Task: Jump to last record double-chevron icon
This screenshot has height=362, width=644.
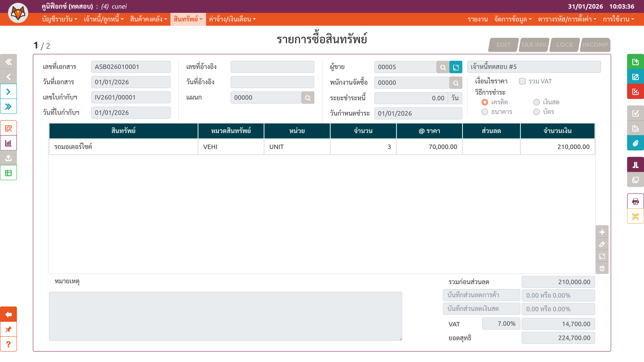Action: pyautogui.click(x=8, y=107)
